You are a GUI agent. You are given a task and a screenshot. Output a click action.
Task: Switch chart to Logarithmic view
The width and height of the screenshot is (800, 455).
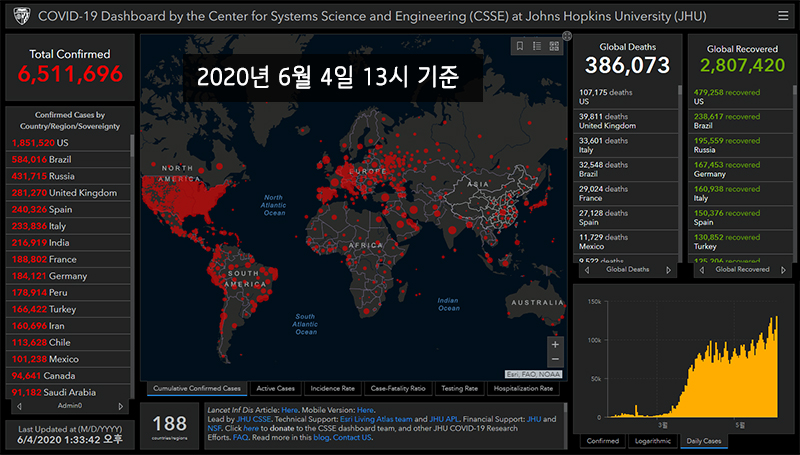click(653, 441)
